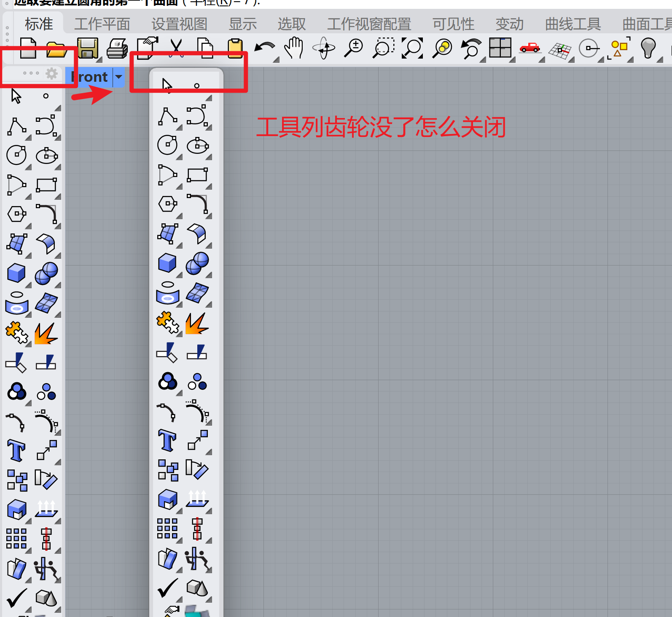
Task: Click the Array grid icon in docked sidebar
Action: (16, 539)
